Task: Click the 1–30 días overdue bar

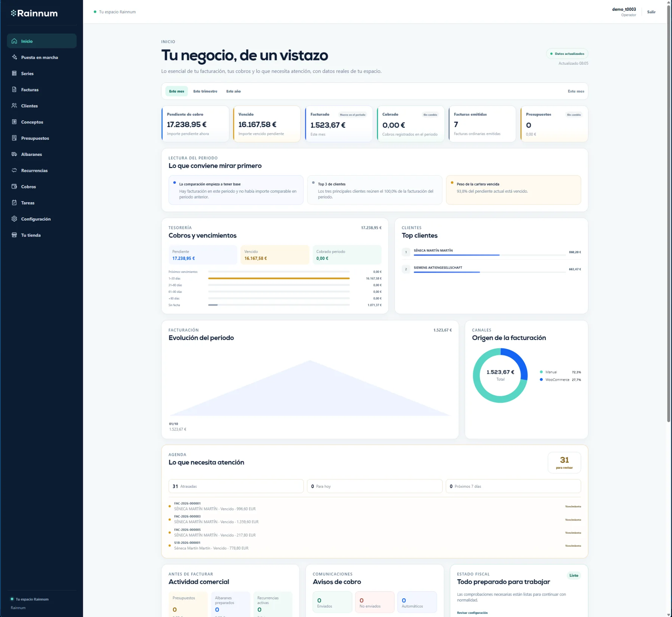Action: pos(279,278)
